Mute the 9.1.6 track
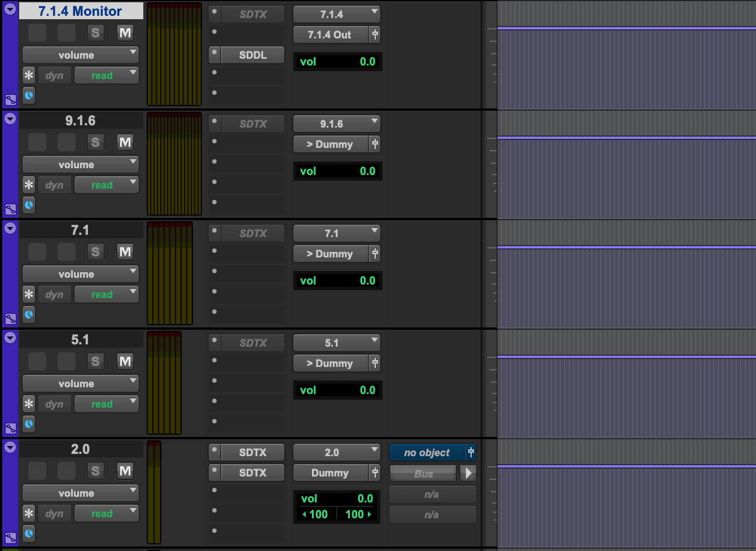Viewport: 756px width, 551px height. tap(125, 142)
